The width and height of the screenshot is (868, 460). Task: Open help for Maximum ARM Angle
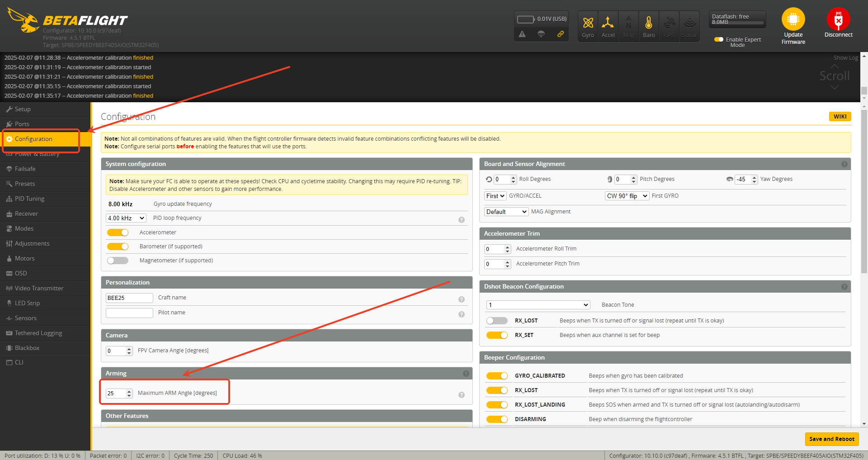[x=462, y=395]
